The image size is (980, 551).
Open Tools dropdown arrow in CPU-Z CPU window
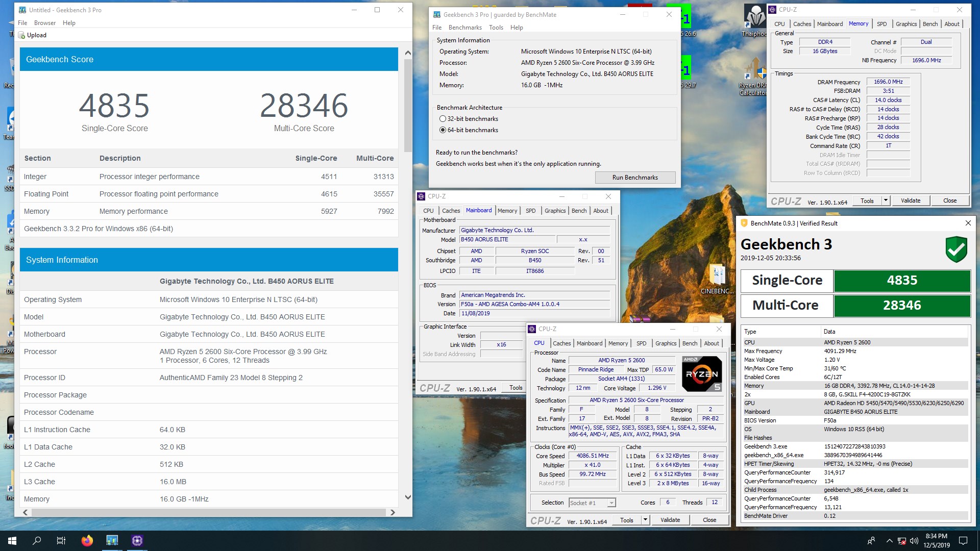(645, 520)
